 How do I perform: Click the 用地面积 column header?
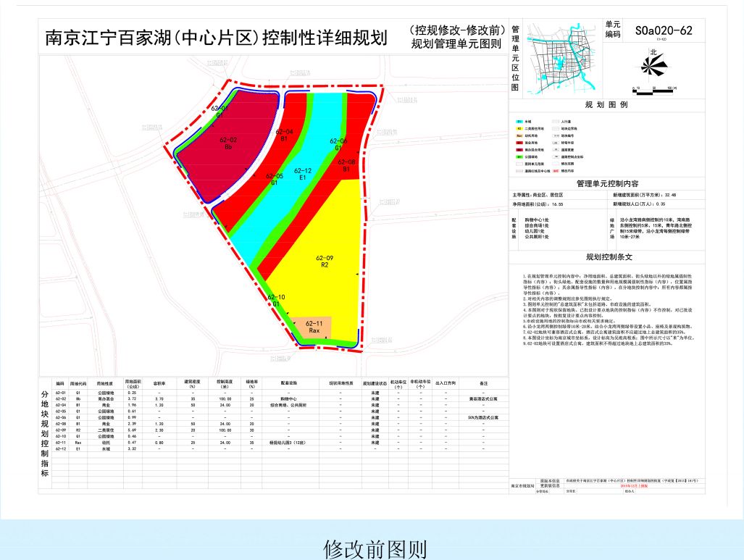133,383
